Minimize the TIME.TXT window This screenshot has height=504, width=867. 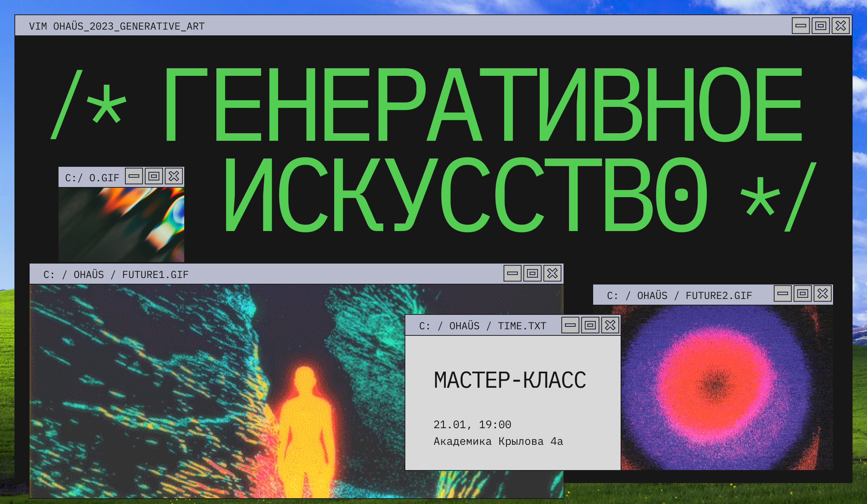coord(570,325)
